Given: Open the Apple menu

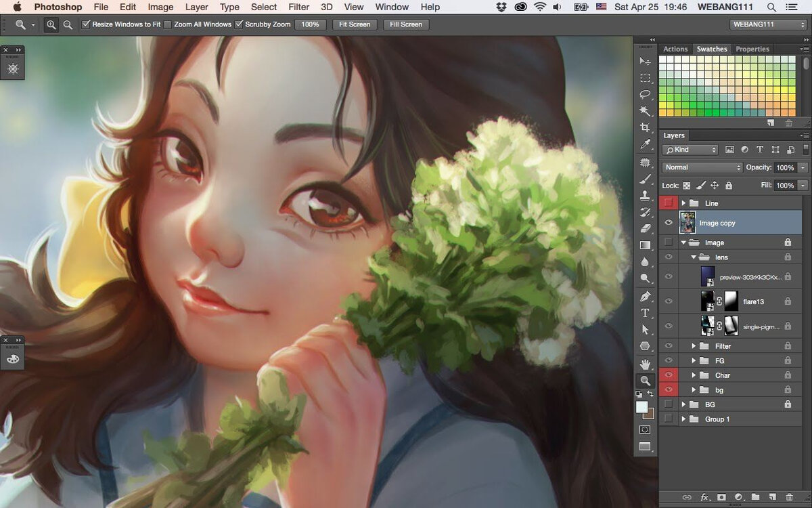Looking at the screenshot, I should (17, 7).
